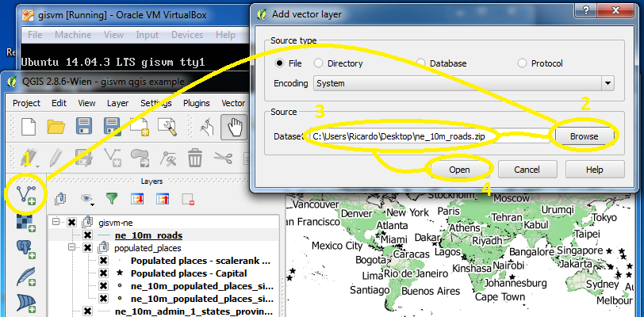Open the Manage Layer Visibility eye dropdown
The width and height of the screenshot is (644, 317).
86,199
